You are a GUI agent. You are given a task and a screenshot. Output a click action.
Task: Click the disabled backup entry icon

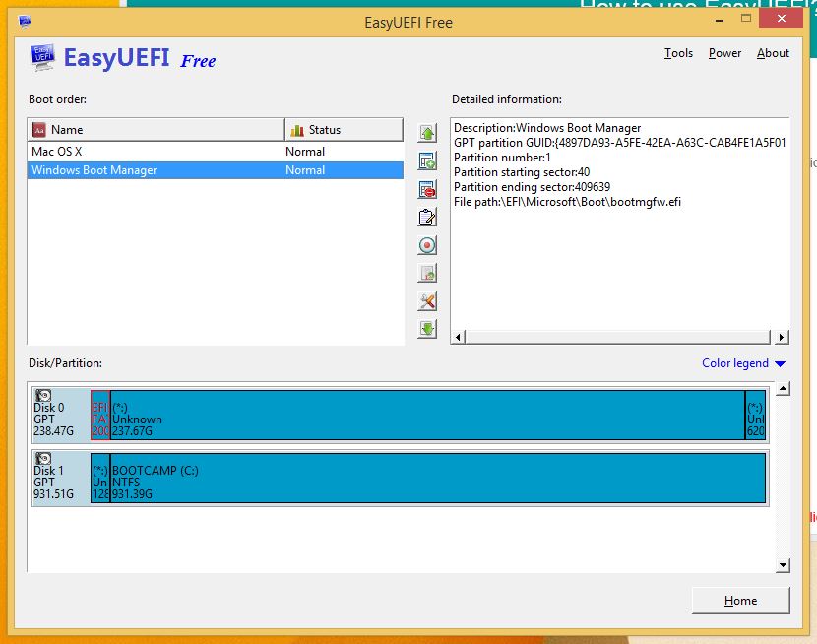427,273
